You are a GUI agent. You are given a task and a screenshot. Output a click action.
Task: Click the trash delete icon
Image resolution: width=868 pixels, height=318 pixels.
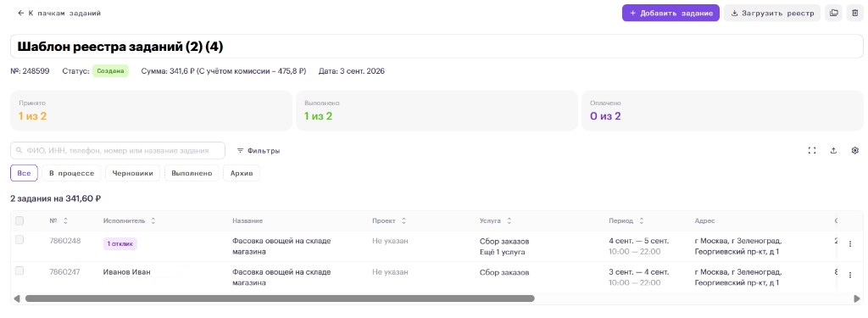click(854, 13)
